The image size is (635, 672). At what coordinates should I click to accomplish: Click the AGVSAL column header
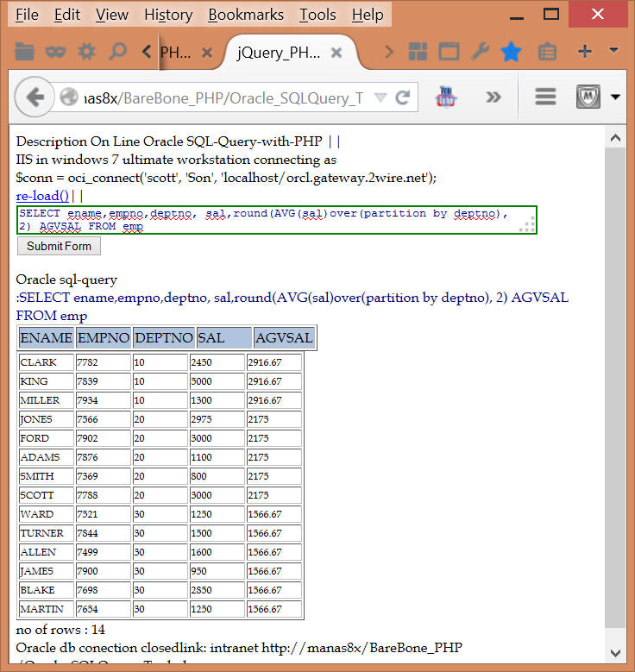pos(284,337)
